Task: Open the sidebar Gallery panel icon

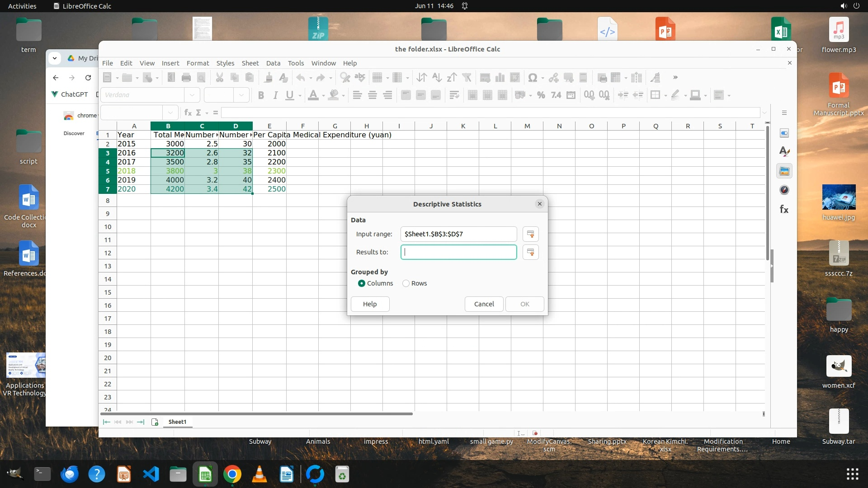Action: pyautogui.click(x=784, y=171)
